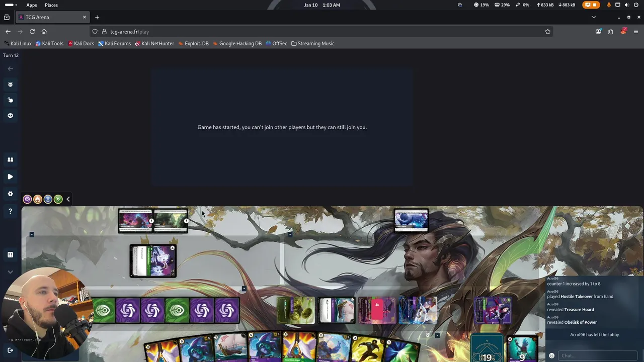Click the card with red marker
Viewport: 644px width, 362px height.
(x=377, y=310)
